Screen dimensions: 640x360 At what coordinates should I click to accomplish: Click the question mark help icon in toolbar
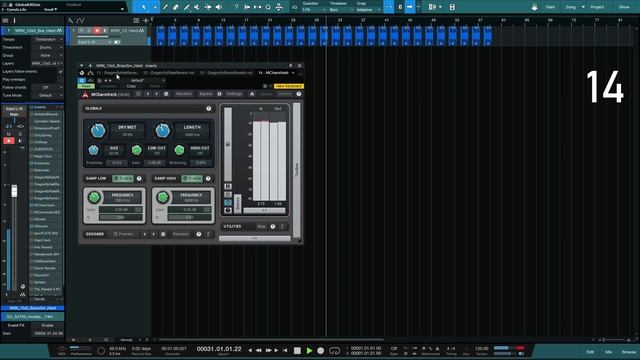coord(236,7)
